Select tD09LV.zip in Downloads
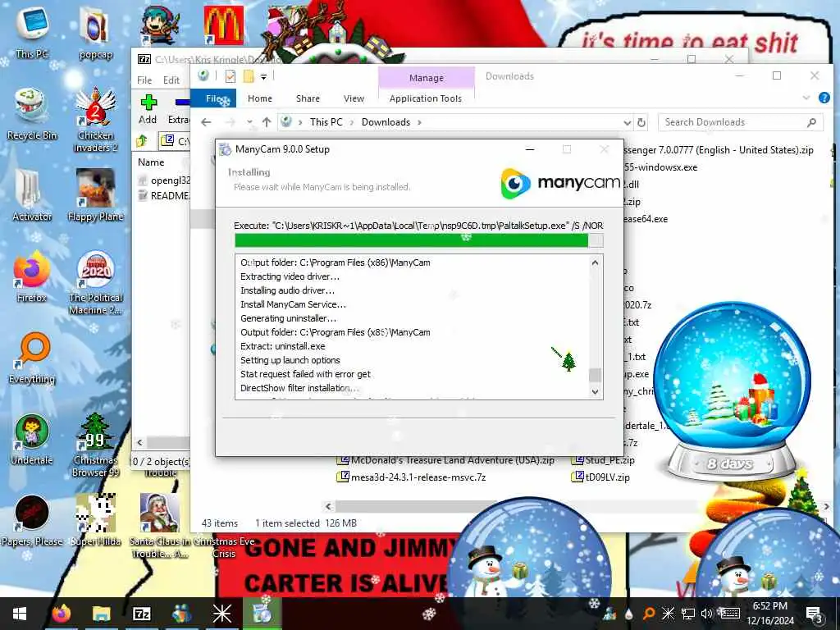This screenshot has height=630, width=840. point(600,477)
